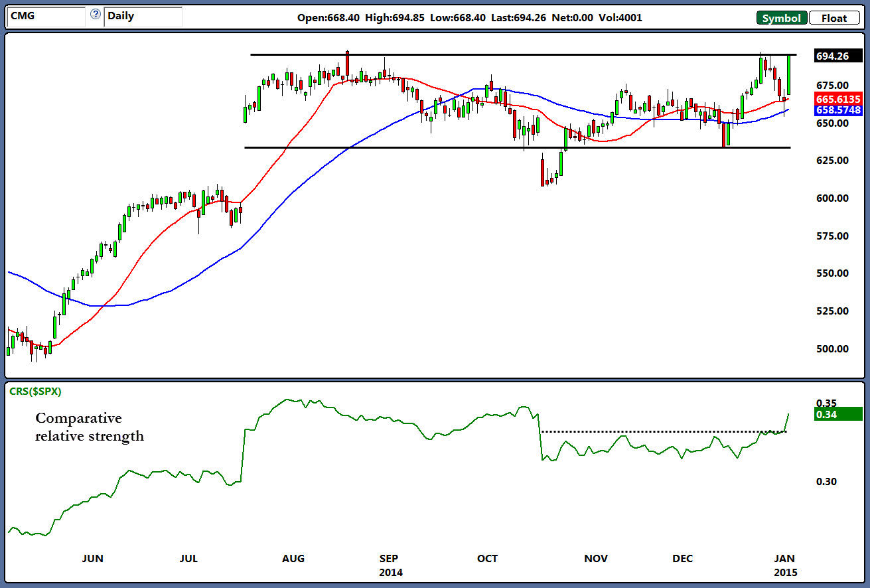Image resolution: width=870 pixels, height=588 pixels.
Task: Click the question mark help icon
Action: coord(95,15)
